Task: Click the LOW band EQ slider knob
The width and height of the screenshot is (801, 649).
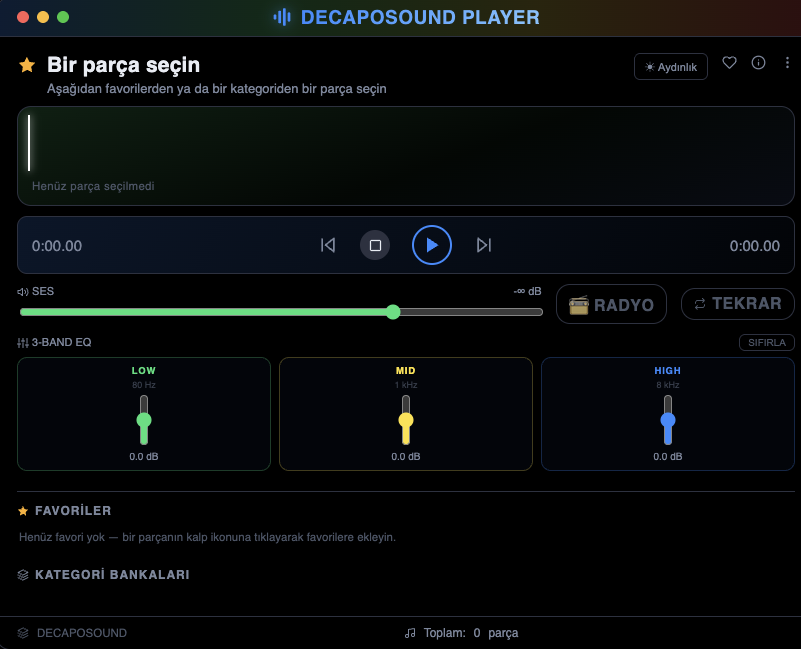Action: tap(144, 420)
